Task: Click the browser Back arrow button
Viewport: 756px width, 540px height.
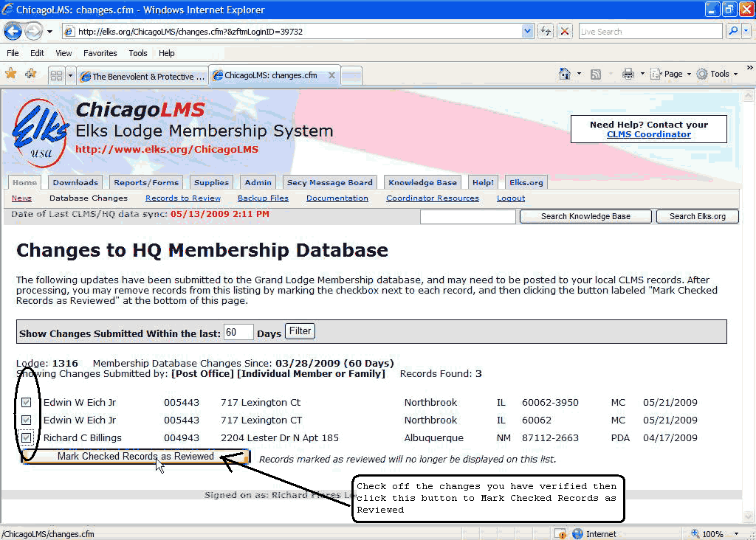Action: click(x=13, y=31)
